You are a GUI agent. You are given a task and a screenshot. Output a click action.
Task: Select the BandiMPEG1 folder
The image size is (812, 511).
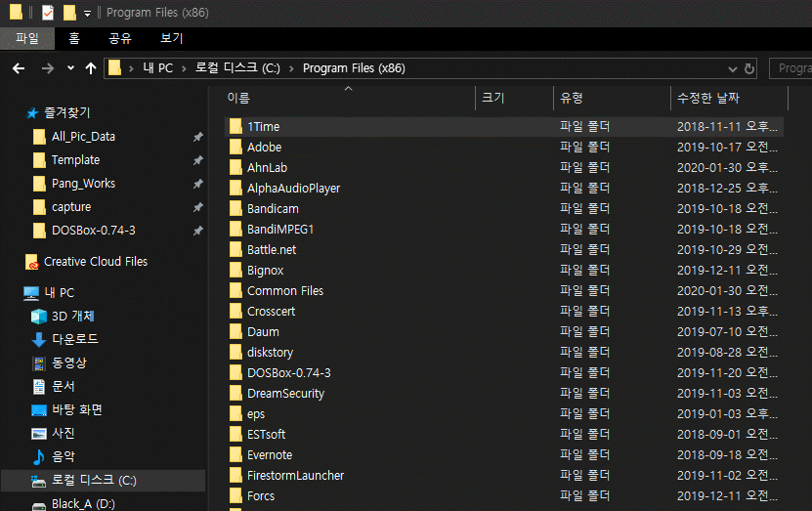point(280,230)
